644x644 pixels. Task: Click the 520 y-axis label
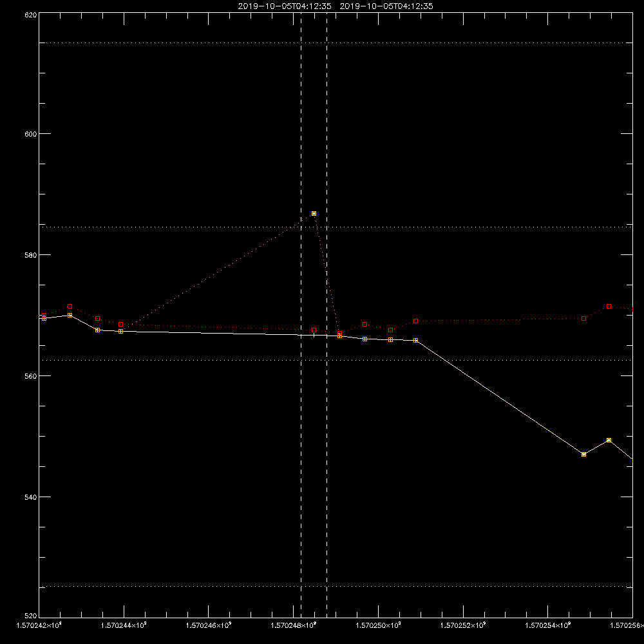(x=31, y=616)
